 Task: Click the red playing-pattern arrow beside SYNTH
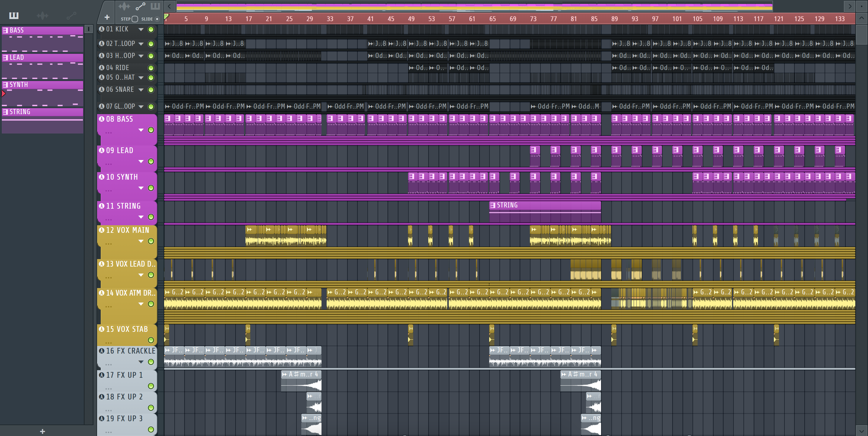pos(3,94)
